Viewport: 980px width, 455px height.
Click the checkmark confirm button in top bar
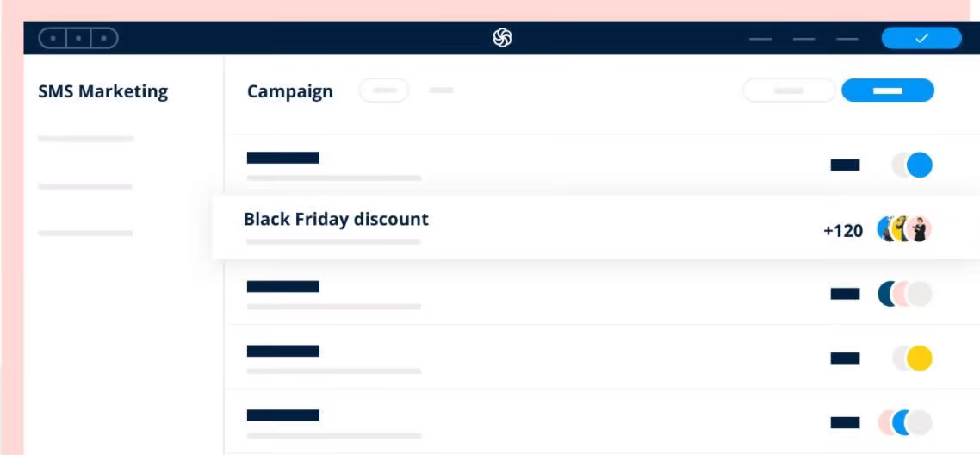pos(921,38)
